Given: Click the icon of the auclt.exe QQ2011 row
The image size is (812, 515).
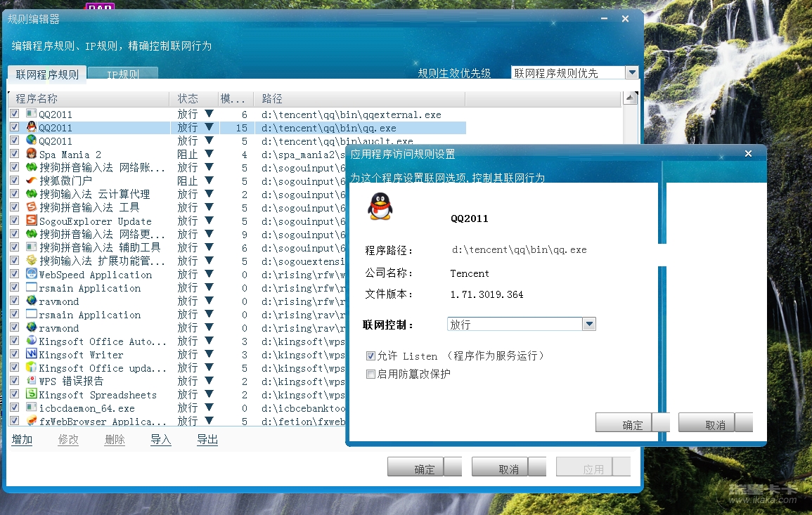Looking at the screenshot, I should coord(31,141).
